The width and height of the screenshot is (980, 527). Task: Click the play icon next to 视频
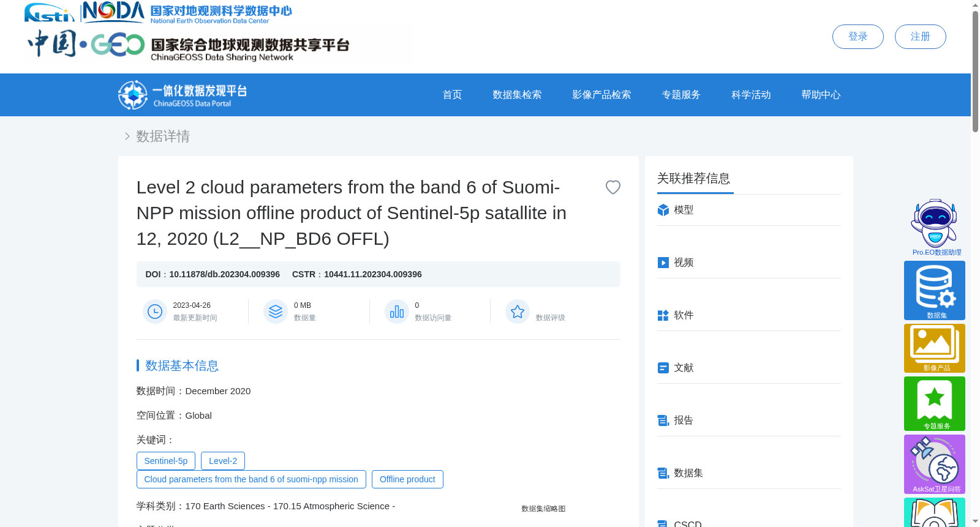[663, 263]
